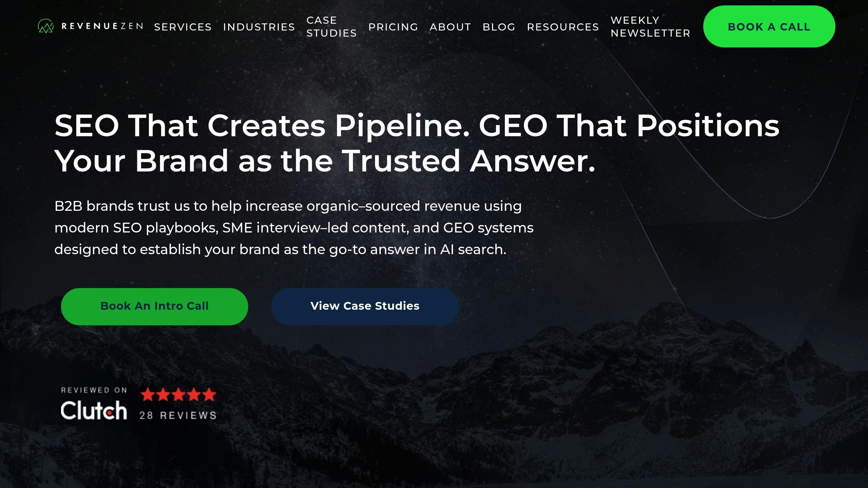Click the main SEO headline text

[x=417, y=143]
